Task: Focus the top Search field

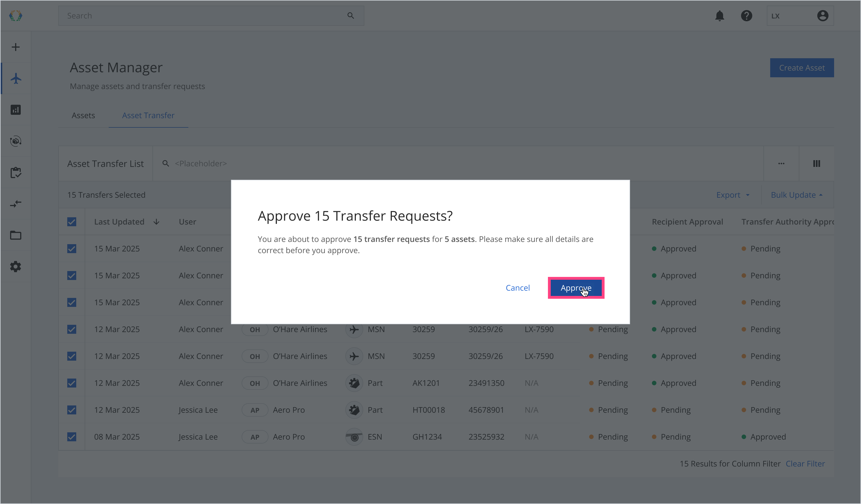Action: point(211,16)
